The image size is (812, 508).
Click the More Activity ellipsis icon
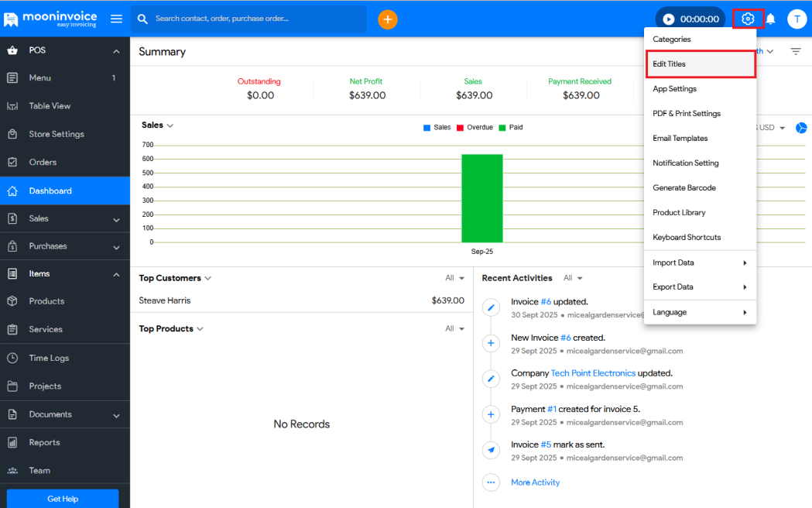pos(491,482)
